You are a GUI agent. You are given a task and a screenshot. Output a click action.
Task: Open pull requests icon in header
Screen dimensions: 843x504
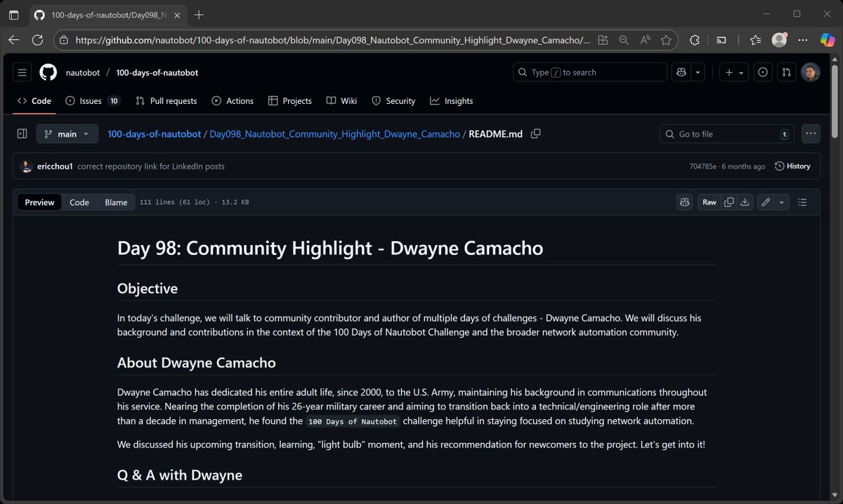(787, 72)
